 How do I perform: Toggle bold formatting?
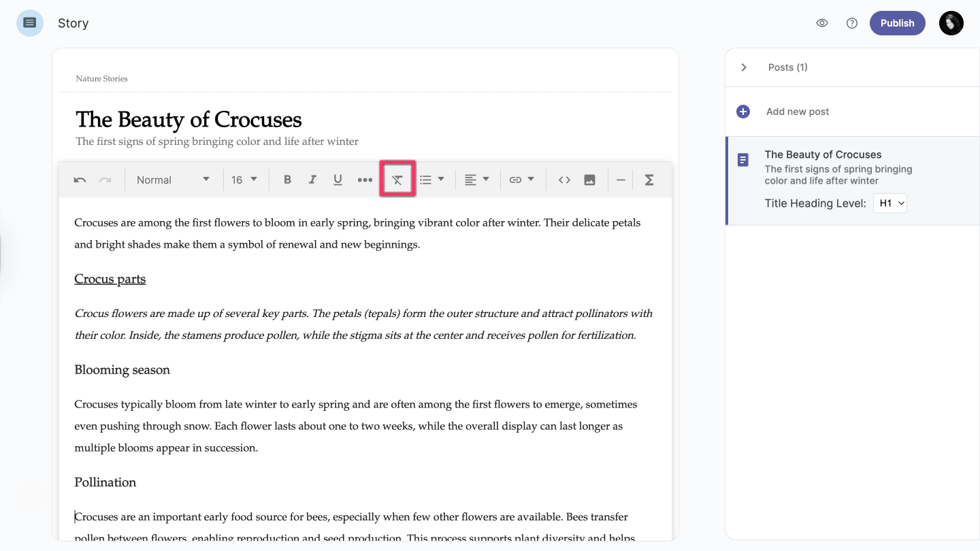[x=287, y=180]
